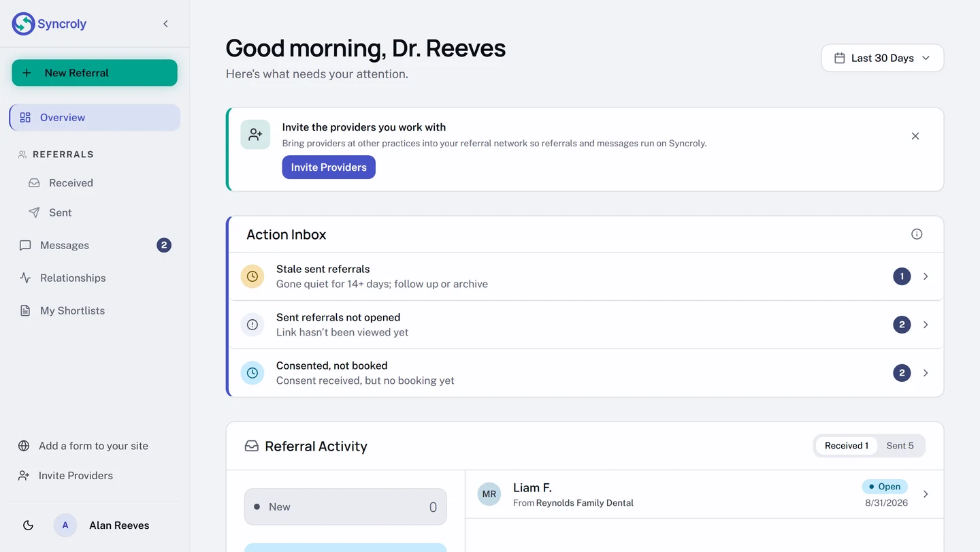The width and height of the screenshot is (980, 552).
Task: Click the Reynolds Family Dental text
Action: coord(585,503)
